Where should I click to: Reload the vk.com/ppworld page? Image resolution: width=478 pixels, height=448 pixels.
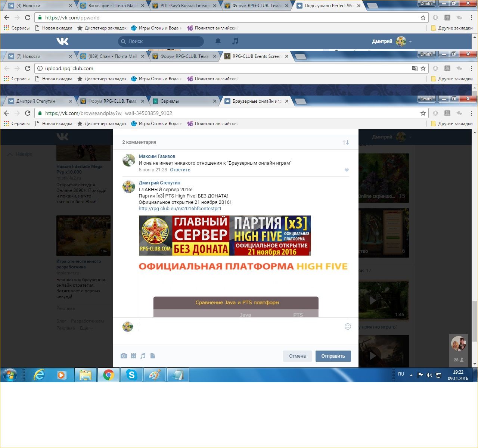pyautogui.click(x=28, y=18)
